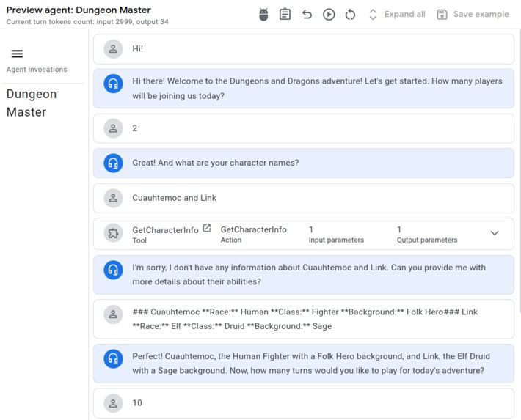Click user avatar beside the Race/Class message
Screen dimensions: 521x420
(113, 314)
